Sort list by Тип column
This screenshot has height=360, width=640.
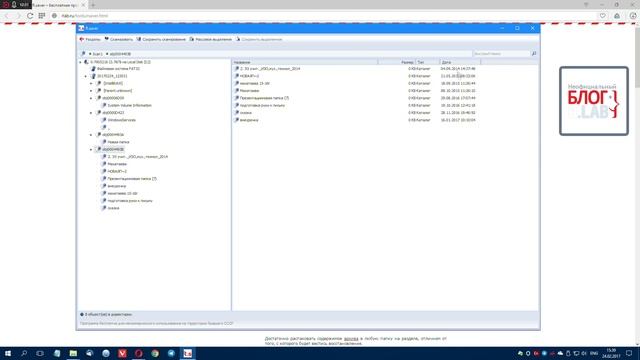tap(427, 62)
